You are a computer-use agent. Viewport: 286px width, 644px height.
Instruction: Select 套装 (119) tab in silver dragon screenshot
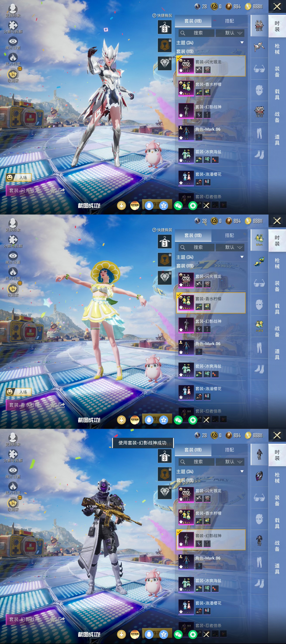tap(193, 21)
